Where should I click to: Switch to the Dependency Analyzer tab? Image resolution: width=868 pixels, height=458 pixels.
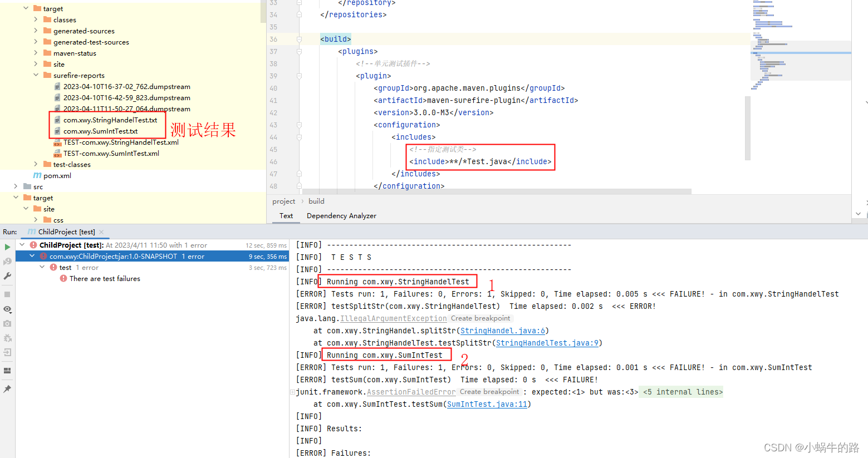pyautogui.click(x=341, y=216)
